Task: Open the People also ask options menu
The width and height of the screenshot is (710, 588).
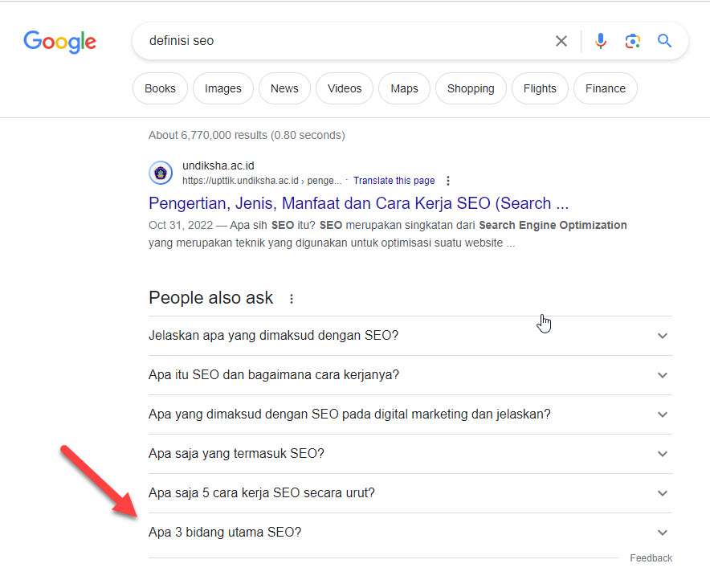Action: (x=292, y=299)
